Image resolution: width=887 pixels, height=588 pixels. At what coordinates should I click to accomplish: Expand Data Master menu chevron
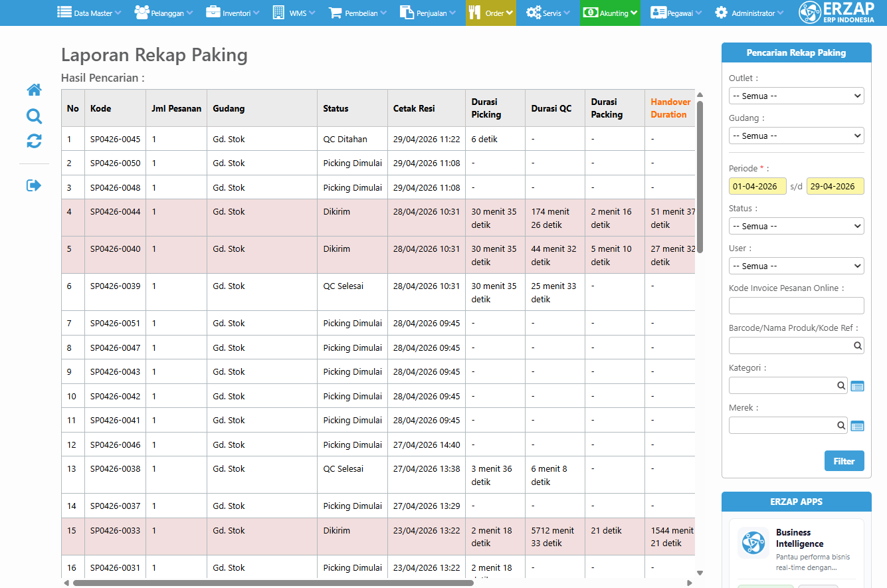(118, 13)
